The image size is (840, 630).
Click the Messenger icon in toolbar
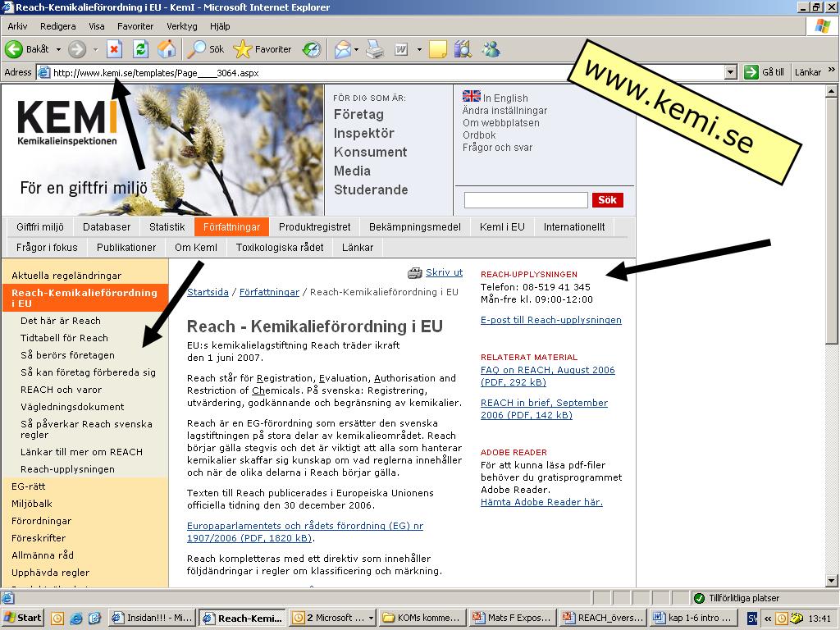click(x=491, y=49)
